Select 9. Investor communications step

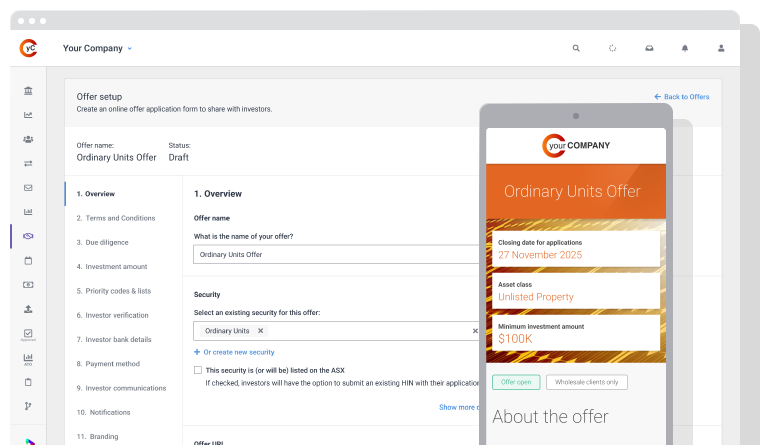[x=121, y=388]
